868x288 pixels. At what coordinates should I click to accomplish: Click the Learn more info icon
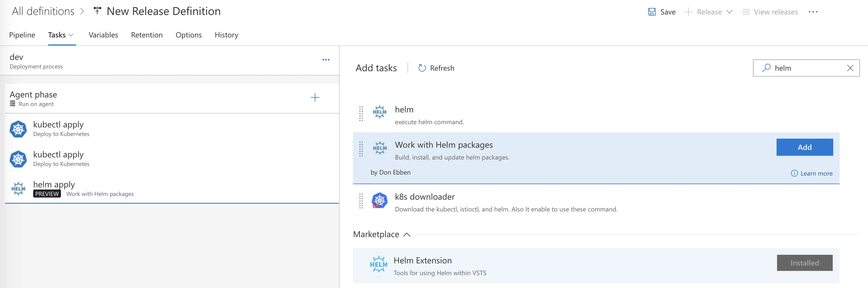tap(794, 173)
